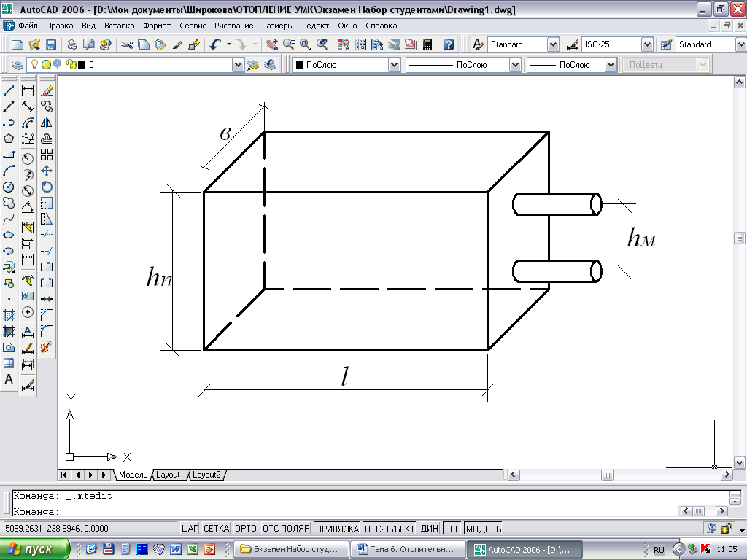
Task: Toggle МОДЕЛЬ space button
Action: pyautogui.click(x=484, y=529)
